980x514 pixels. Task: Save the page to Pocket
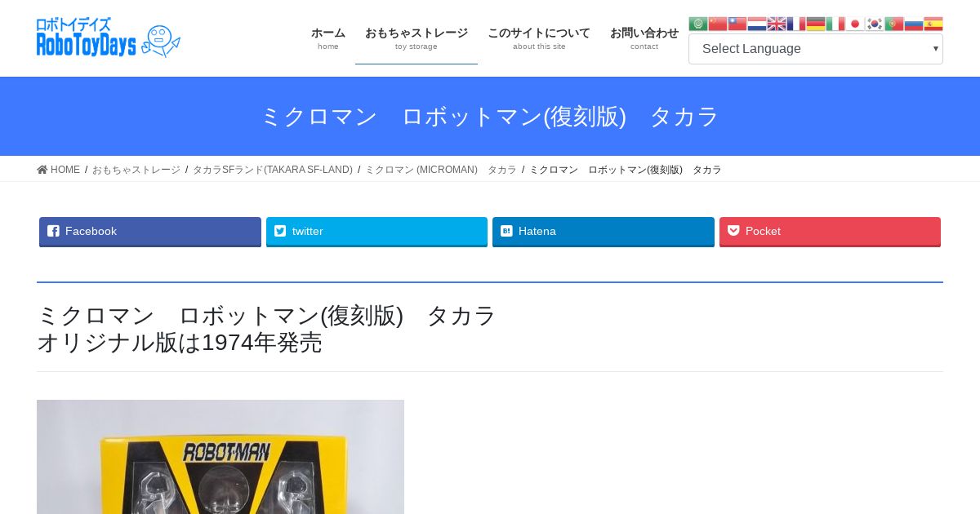point(830,232)
